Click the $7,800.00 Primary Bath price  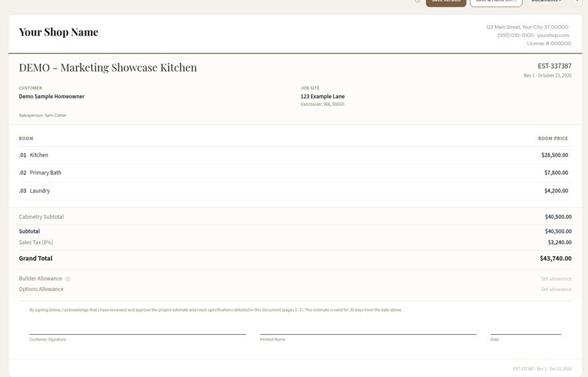[556, 173]
